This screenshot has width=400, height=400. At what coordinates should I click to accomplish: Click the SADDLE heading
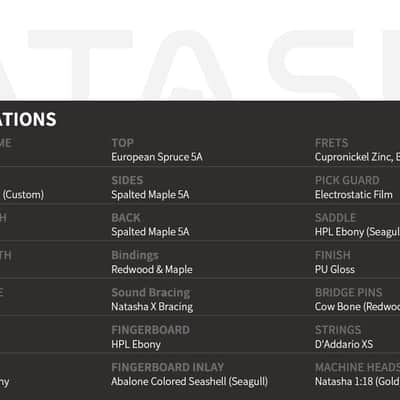coord(336,218)
